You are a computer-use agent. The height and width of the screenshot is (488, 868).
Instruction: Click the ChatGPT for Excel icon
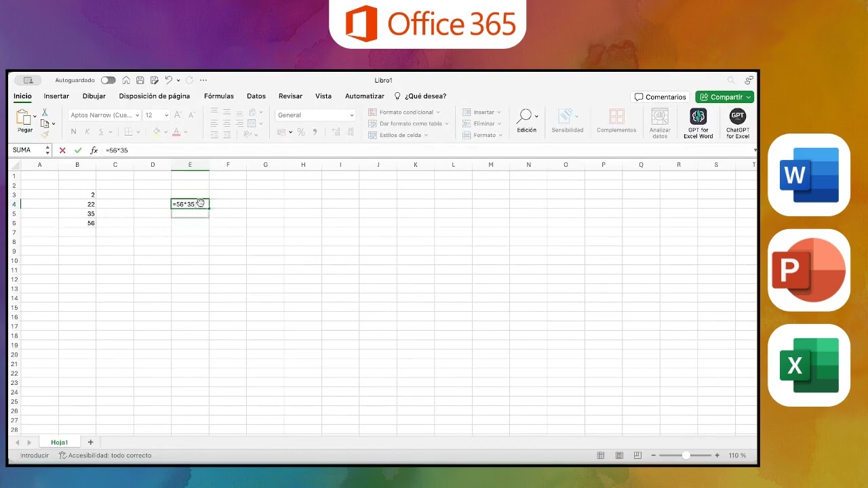point(738,116)
